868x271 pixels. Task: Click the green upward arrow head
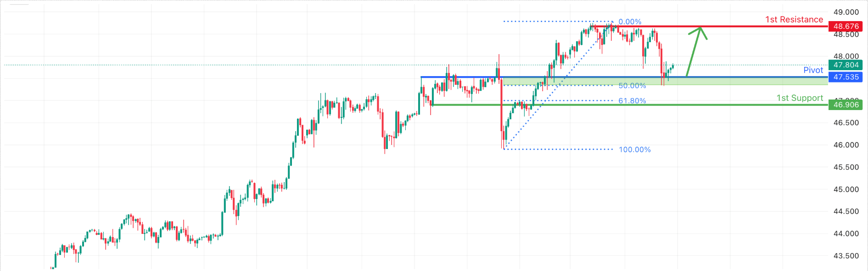click(x=700, y=31)
